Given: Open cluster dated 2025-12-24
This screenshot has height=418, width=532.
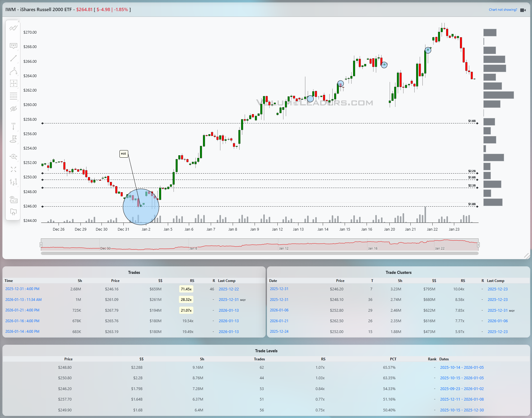Looking at the screenshot, I should 279,332.
